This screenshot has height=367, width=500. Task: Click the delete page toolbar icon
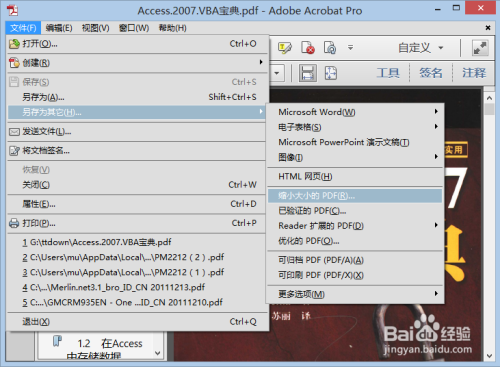(308, 48)
